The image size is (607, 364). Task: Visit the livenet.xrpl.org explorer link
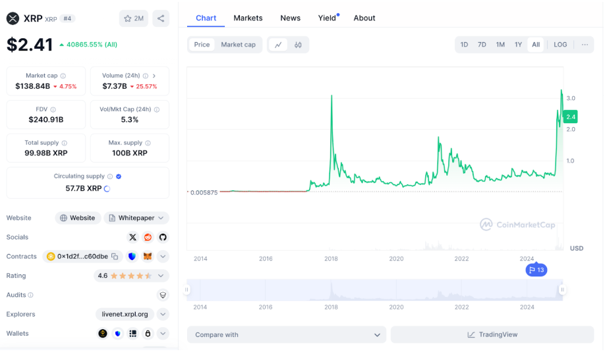tap(125, 314)
